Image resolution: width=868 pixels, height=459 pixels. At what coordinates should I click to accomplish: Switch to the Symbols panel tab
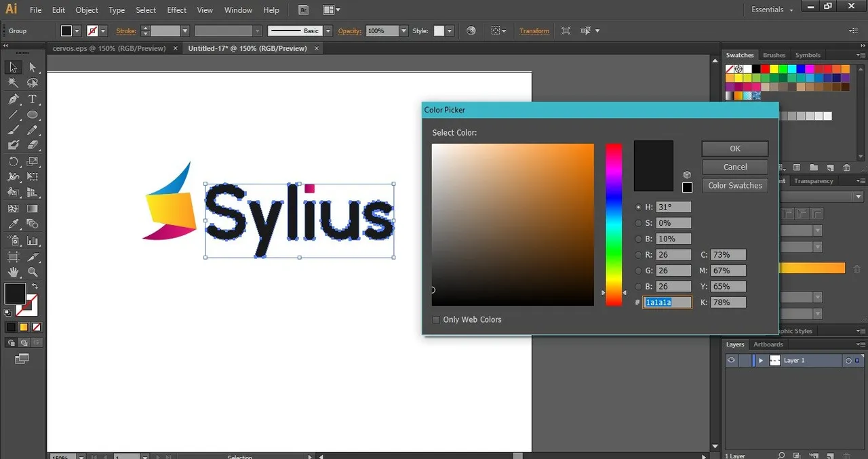808,56
